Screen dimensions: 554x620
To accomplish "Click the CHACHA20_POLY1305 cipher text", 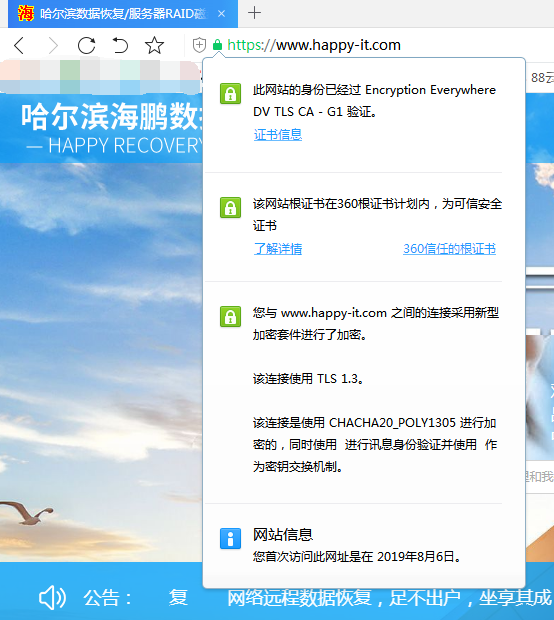I will point(392,423).
